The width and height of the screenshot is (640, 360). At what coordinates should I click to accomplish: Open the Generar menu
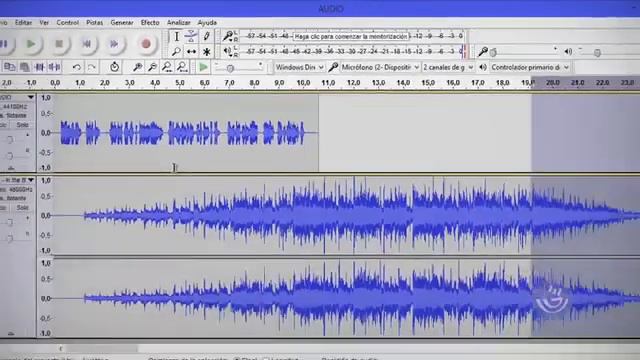(x=122, y=22)
